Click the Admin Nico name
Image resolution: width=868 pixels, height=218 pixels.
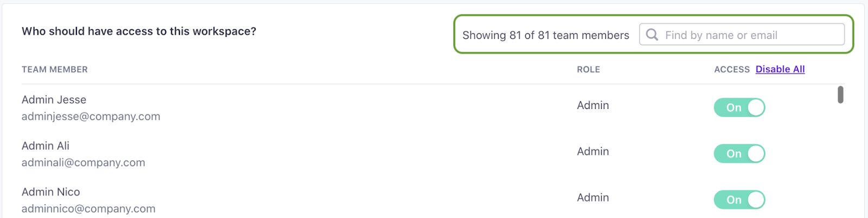[x=50, y=192]
